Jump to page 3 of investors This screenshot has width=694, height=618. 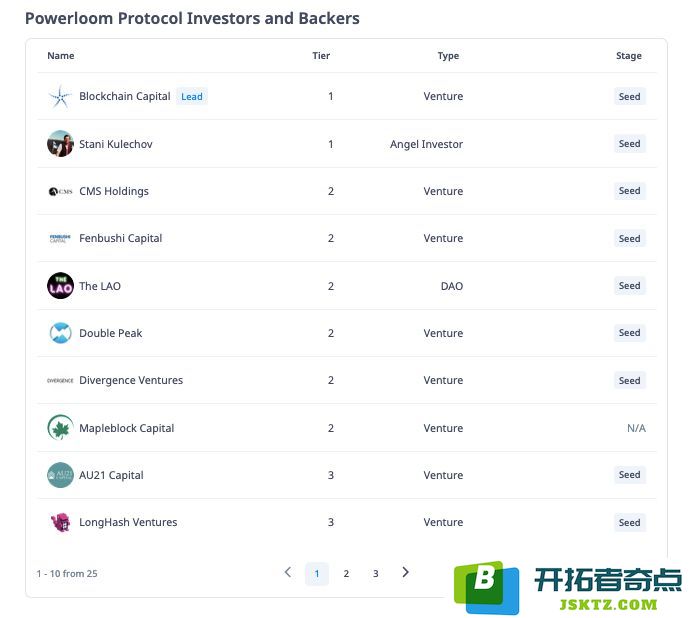pyautogui.click(x=375, y=574)
